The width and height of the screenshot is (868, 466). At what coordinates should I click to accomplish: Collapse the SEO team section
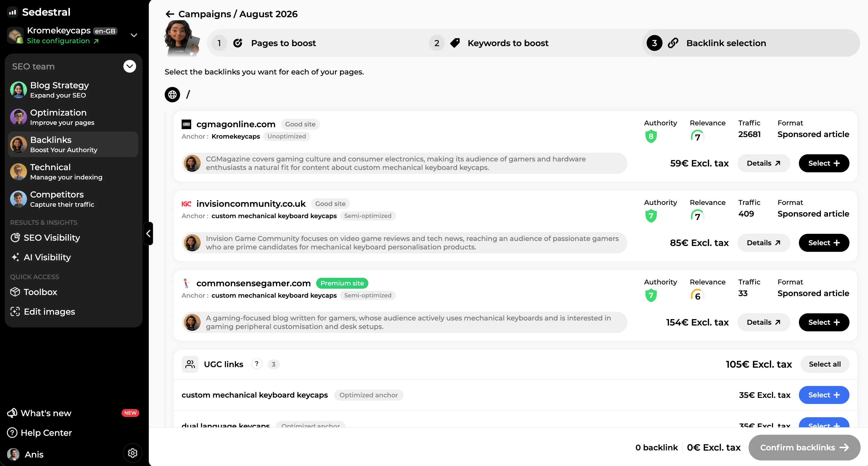tap(130, 67)
